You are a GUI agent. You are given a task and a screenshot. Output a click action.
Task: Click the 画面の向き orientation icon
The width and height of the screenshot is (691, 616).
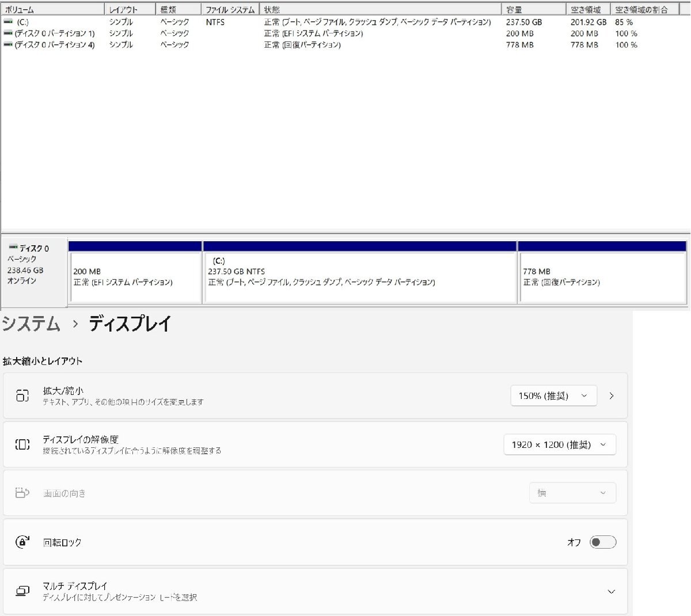(21, 492)
